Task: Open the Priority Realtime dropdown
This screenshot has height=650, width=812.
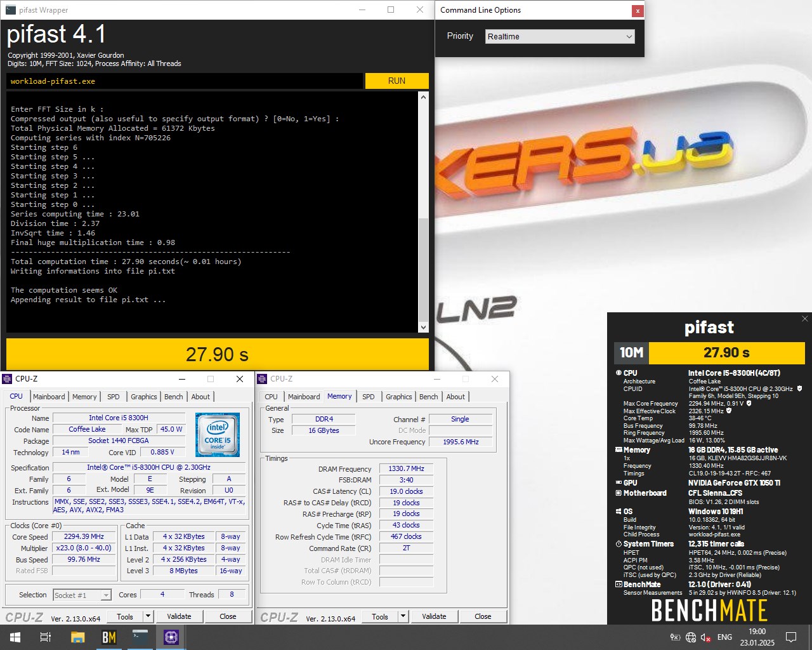Action: pos(560,36)
